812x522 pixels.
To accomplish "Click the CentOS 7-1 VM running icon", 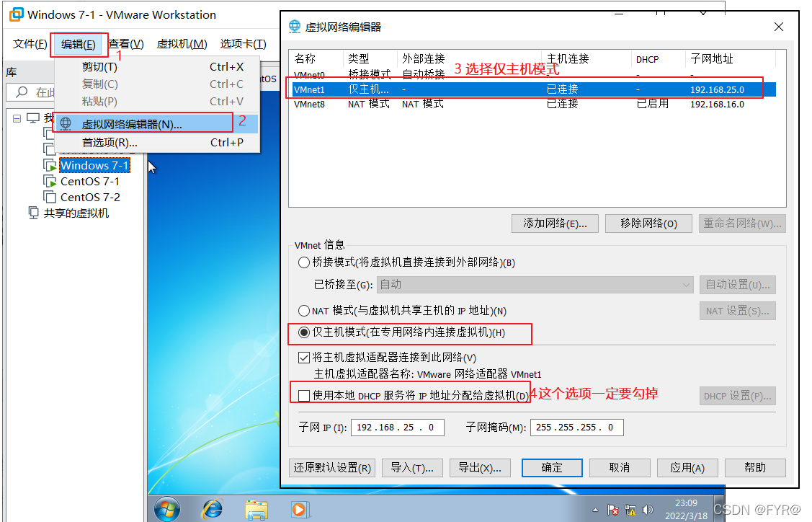I will pos(50,182).
